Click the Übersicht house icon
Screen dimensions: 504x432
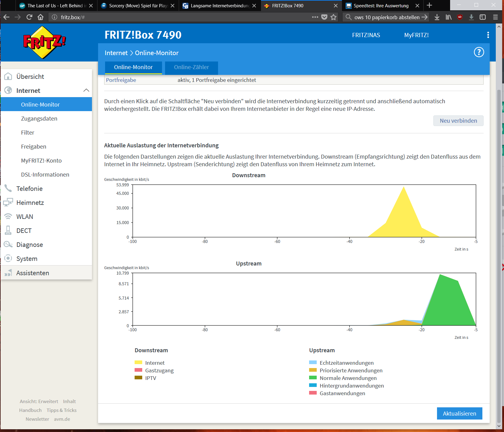(8, 76)
